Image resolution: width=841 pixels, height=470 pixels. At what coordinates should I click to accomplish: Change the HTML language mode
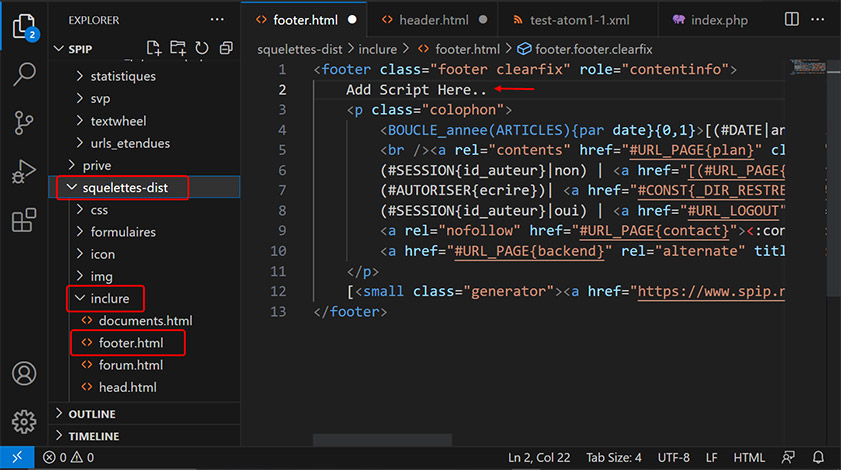coord(749,458)
